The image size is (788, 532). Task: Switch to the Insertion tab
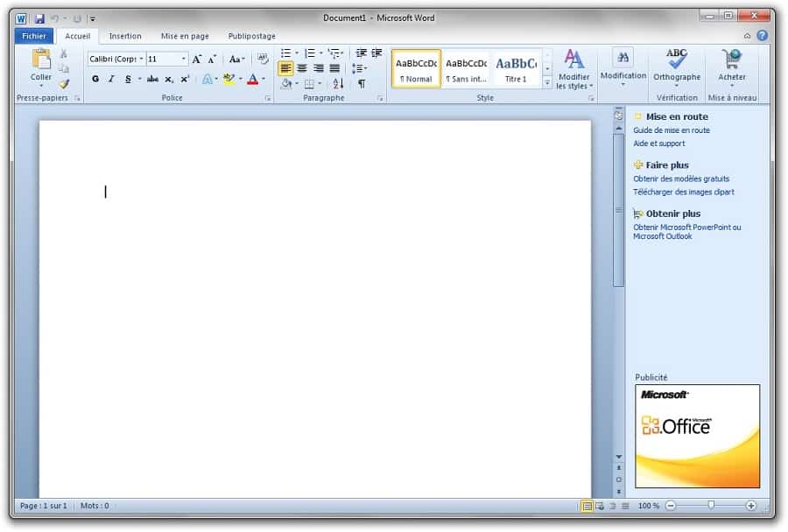125,36
